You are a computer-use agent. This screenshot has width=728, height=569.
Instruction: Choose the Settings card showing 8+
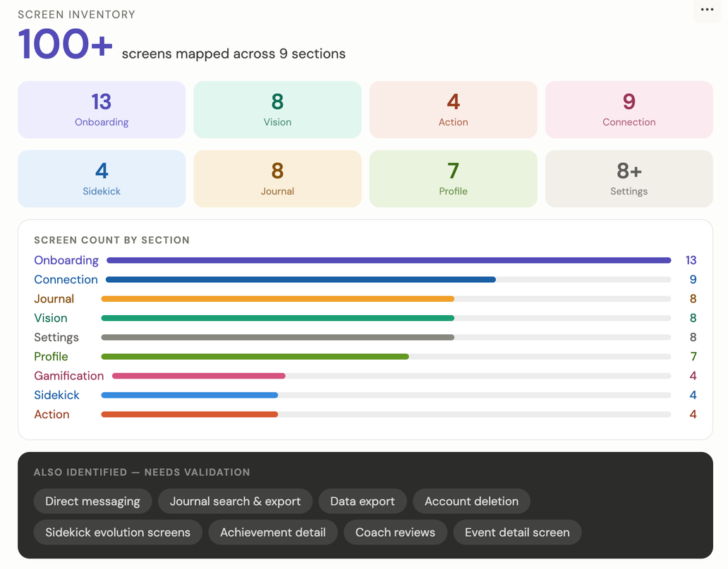629,178
